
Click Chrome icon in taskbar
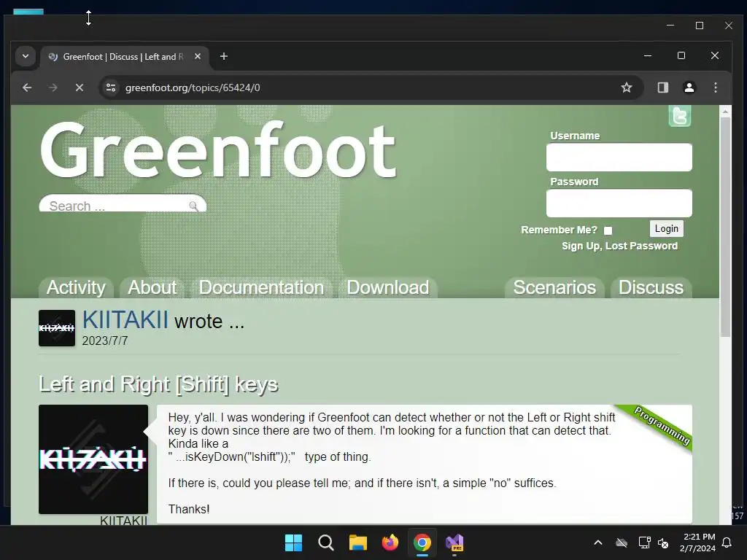[x=422, y=542]
